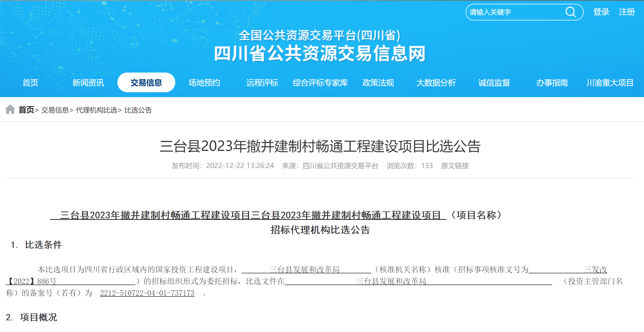Open 新闻资讯 navigation item

tap(88, 83)
